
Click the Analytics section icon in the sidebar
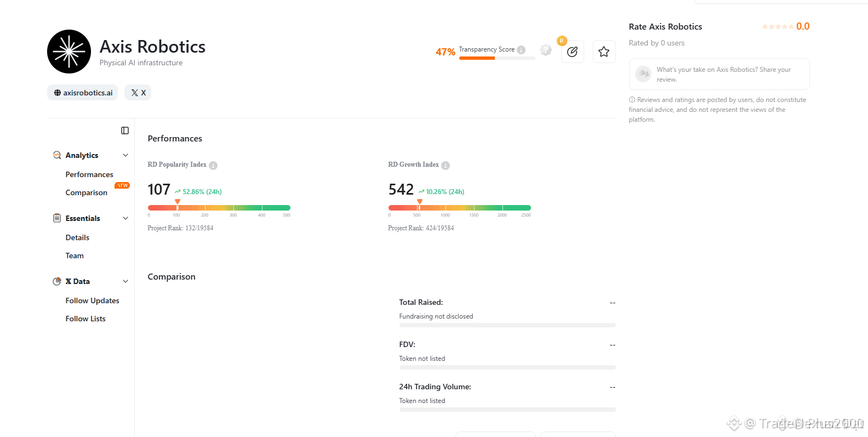[x=57, y=155]
